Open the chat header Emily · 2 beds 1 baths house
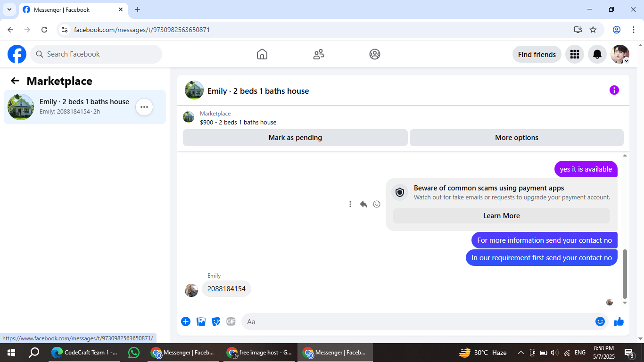Viewport: 644px width, 362px height. pyautogui.click(x=258, y=91)
